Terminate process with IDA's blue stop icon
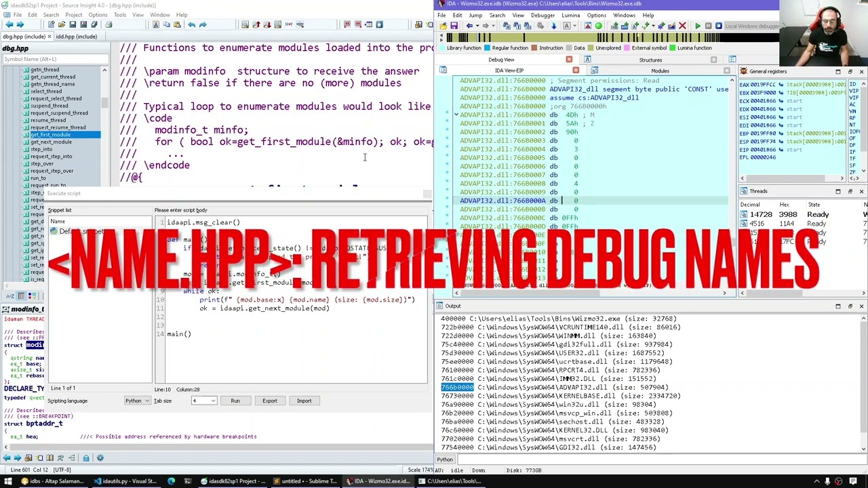This screenshot has height=488, width=868. pyautogui.click(x=719, y=26)
